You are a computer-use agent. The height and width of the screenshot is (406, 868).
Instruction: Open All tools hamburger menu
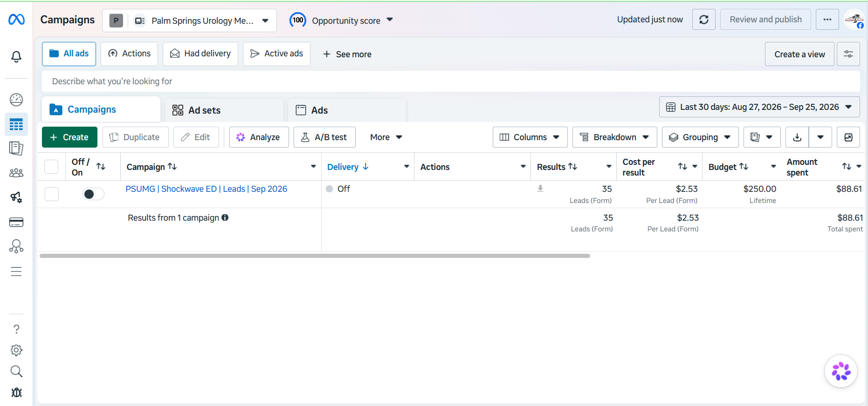pos(16,271)
